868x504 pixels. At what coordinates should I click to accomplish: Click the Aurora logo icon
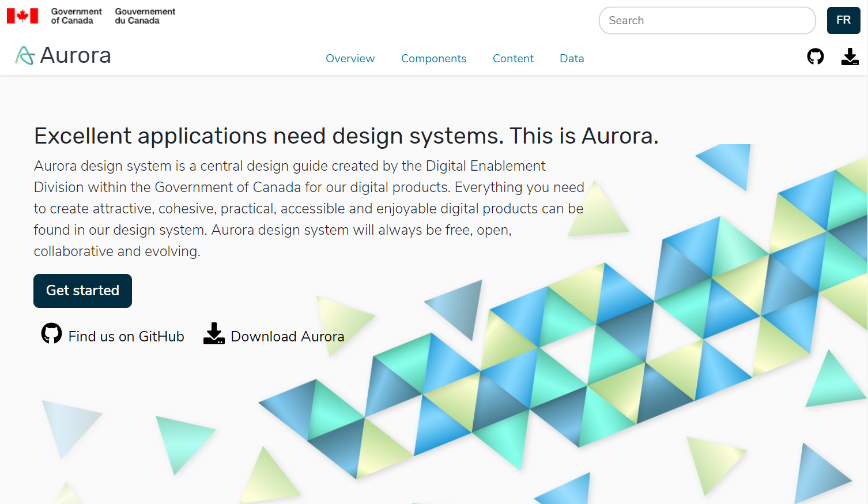tap(25, 55)
